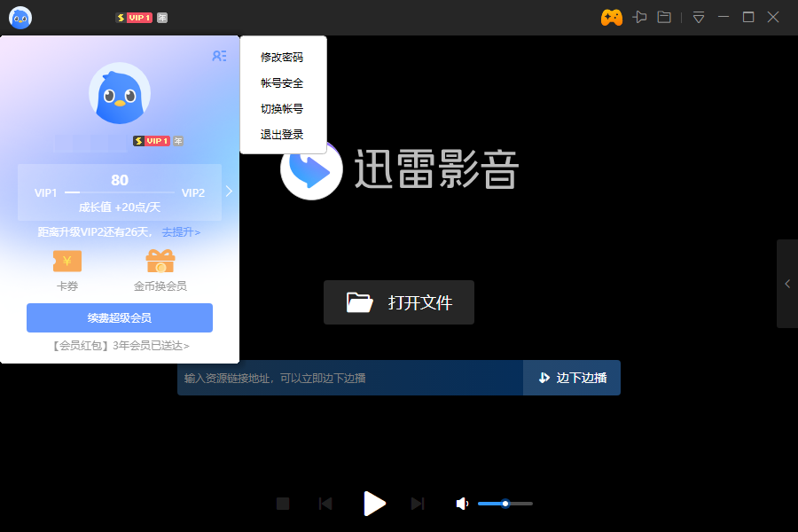Open the folder icon in title bar

(x=664, y=18)
